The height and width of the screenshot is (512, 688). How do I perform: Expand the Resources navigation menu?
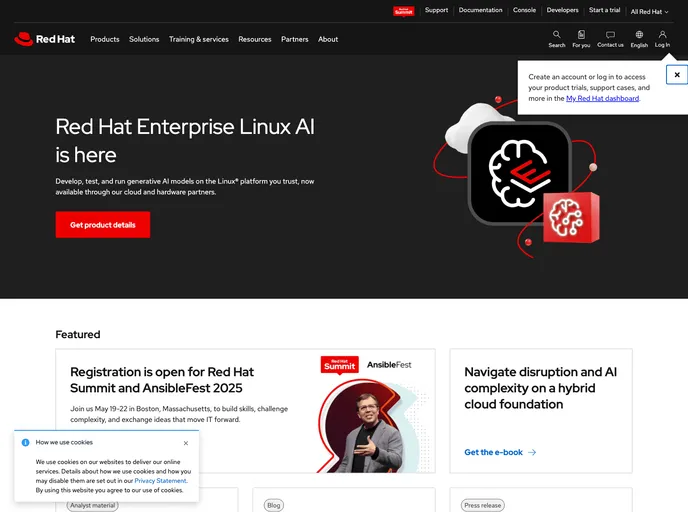coord(255,39)
